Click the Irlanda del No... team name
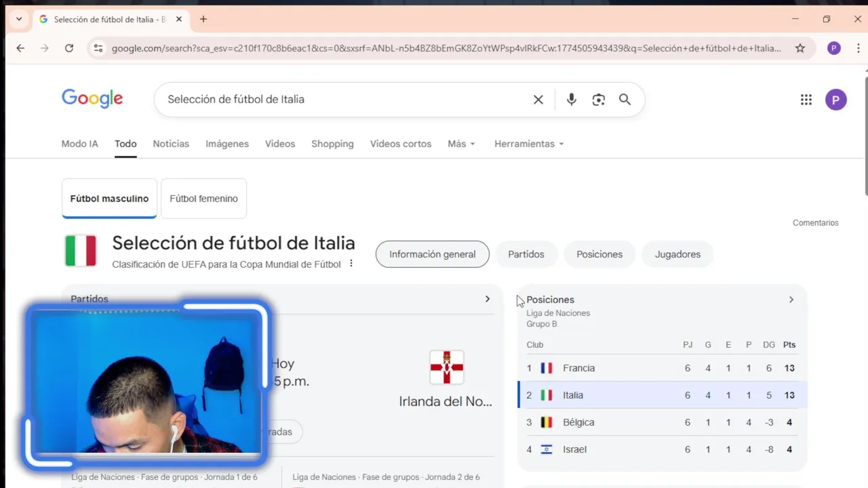This screenshot has width=868, height=488. (x=446, y=401)
